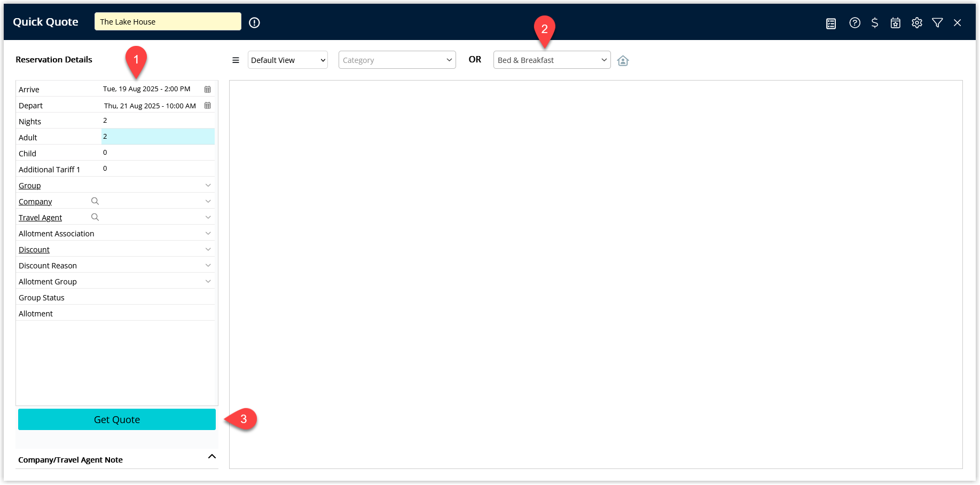The height and width of the screenshot is (485, 980).
Task: Open the Depart date calendar picker
Action: click(x=208, y=105)
